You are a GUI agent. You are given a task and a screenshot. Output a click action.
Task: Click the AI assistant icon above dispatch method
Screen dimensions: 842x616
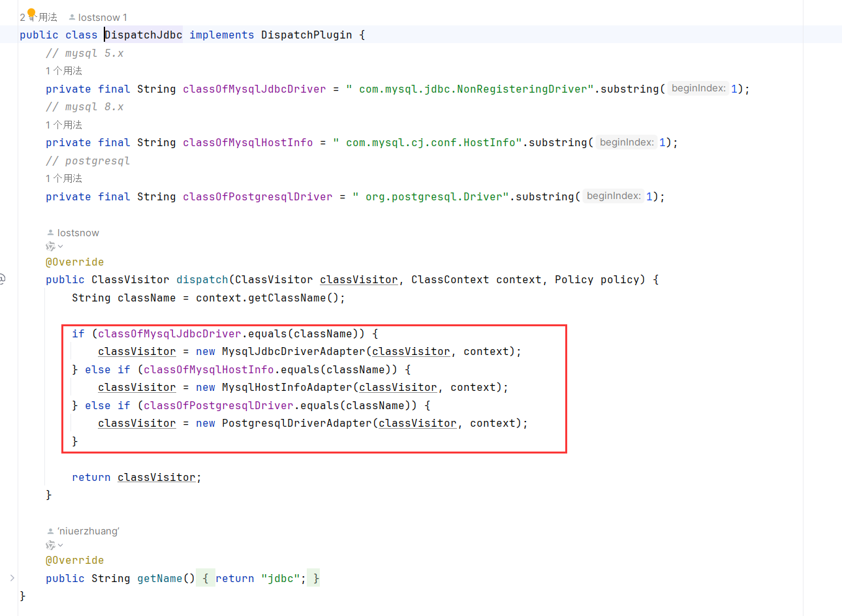coord(50,246)
